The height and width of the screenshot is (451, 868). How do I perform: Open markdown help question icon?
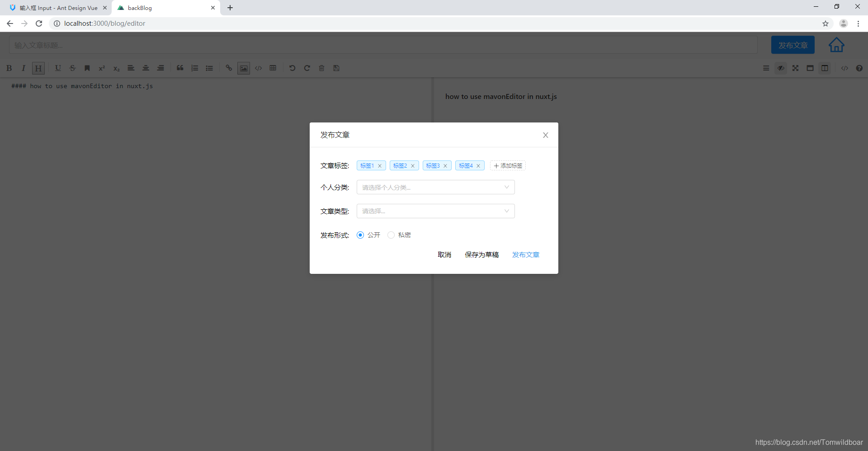click(x=859, y=68)
